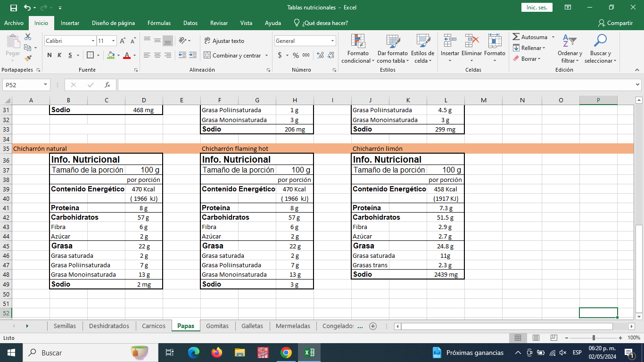Viewport: 644px width, 362px height.
Task: Center cell text horizontally
Action: 157,55
